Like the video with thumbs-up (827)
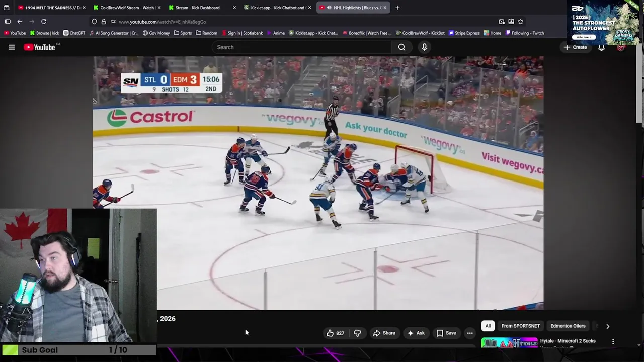The image size is (644, 362). (335, 333)
